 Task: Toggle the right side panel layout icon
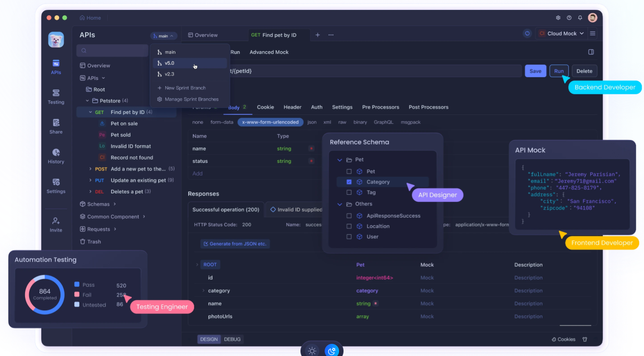click(591, 52)
